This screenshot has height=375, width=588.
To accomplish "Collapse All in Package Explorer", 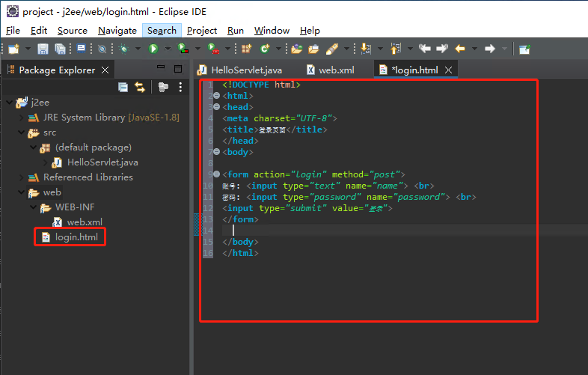I will 123,88.
